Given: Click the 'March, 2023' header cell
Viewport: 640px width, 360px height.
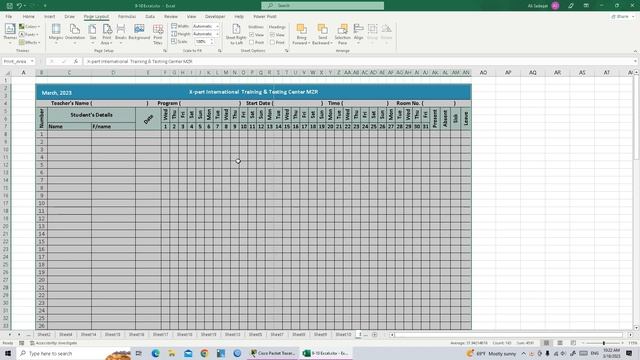Looking at the screenshot, I should [x=57, y=93].
